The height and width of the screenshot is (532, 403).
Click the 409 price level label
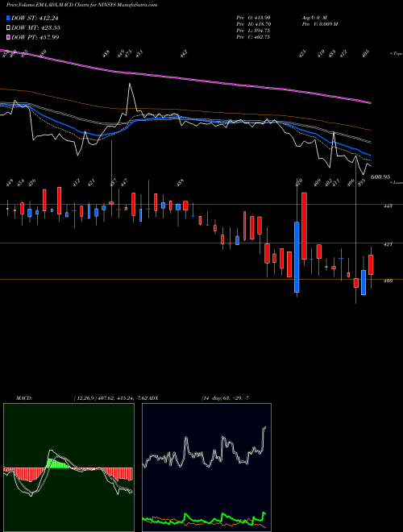coord(388,281)
